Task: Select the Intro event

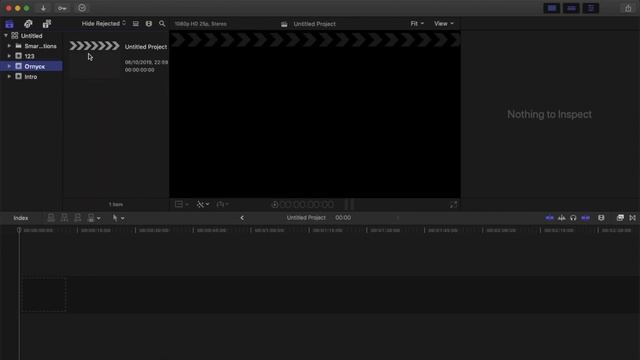Action: tap(31, 76)
